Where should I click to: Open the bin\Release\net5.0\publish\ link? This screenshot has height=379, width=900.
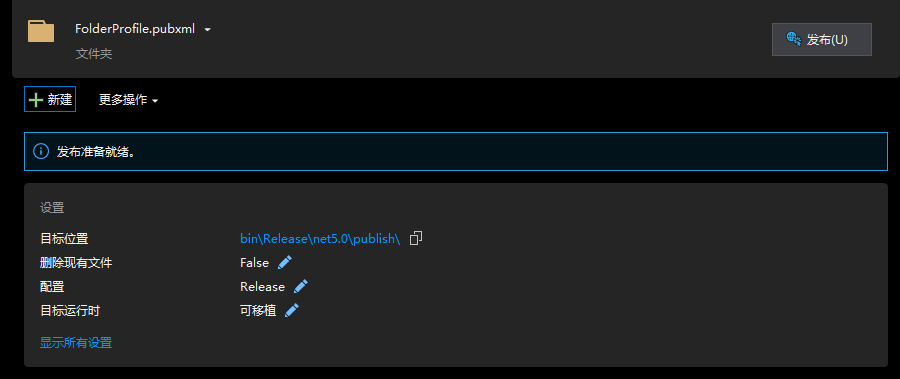[x=320, y=239]
